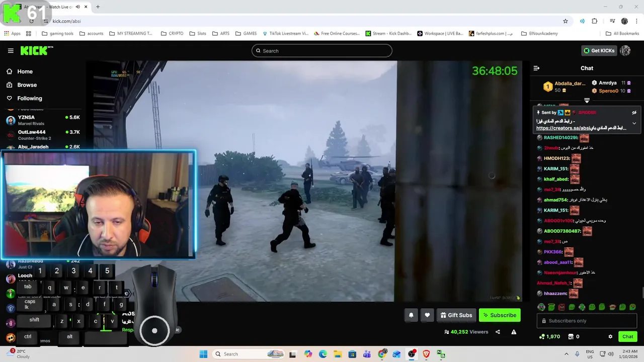Open the browser extensions puzzle icon
Viewport: 644px width, 362px height.
[x=595, y=21]
